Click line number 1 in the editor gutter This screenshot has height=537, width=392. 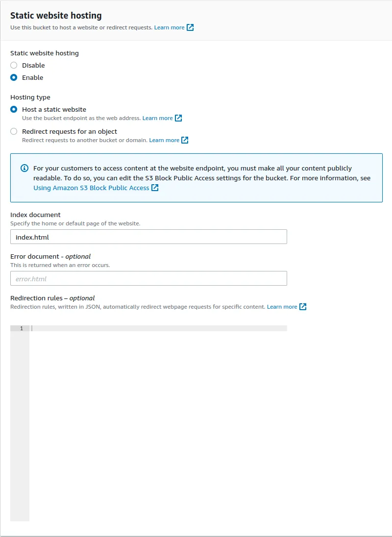21,328
